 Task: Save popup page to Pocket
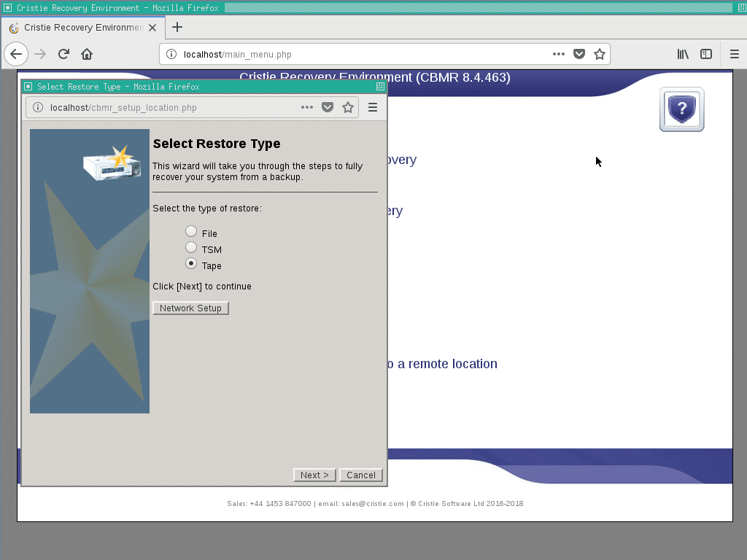[x=328, y=108]
